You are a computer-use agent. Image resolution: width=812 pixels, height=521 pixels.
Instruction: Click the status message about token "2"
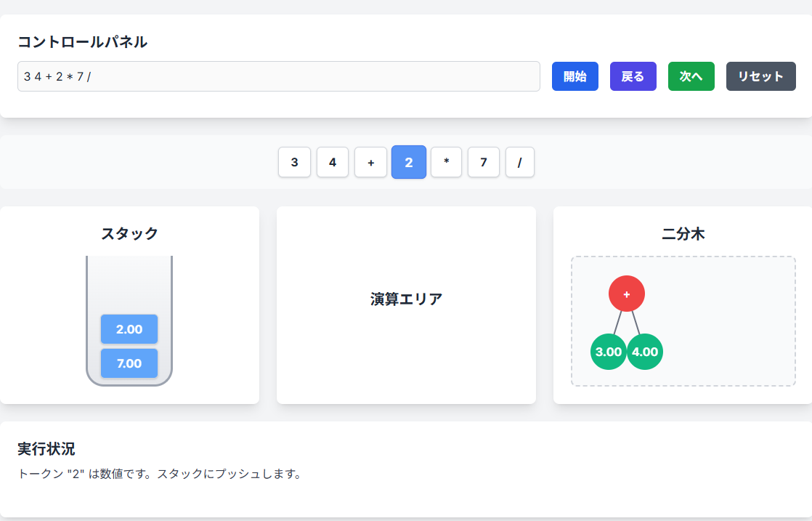(x=160, y=474)
